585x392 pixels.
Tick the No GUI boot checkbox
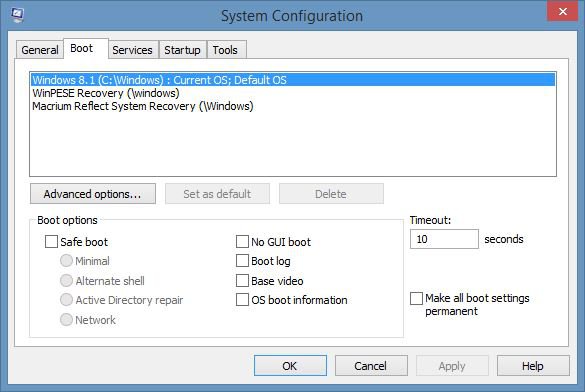[x=242, y=242]
